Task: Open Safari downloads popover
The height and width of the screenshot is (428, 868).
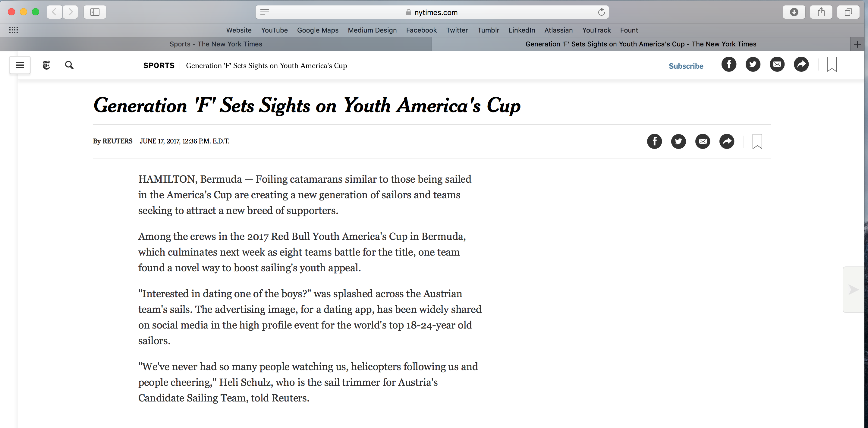Action: tap(794, 12)
